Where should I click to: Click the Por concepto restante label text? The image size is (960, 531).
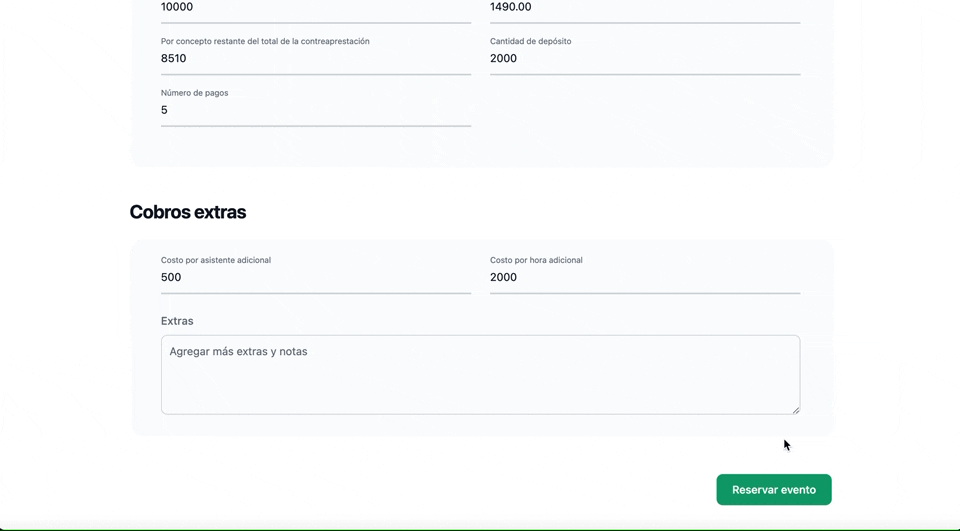pos(265,41)
